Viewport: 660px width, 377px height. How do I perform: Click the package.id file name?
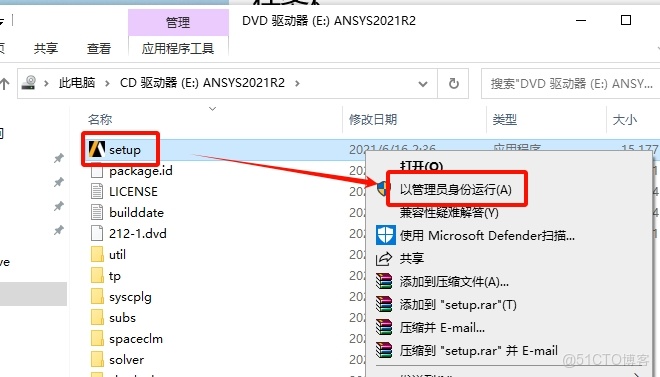click(x=141, y=171)
